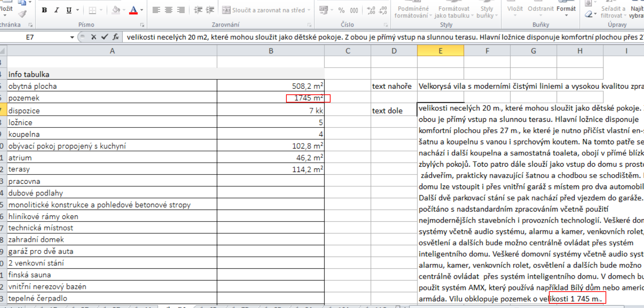Screen dimensions: 644x308
Task: Click the cell borders icon
Action: (x=92, y=10)
